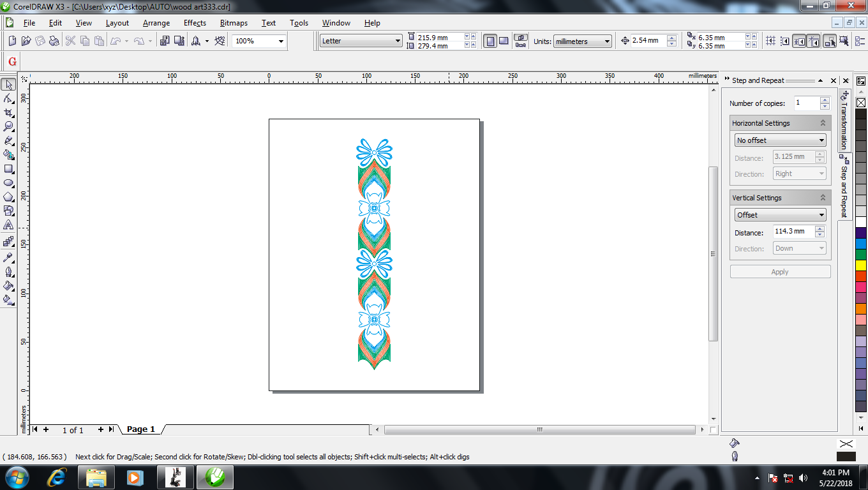Screen dimensions: 868x490
Task: Click the red G icon toolbar button
Action: 12,62
